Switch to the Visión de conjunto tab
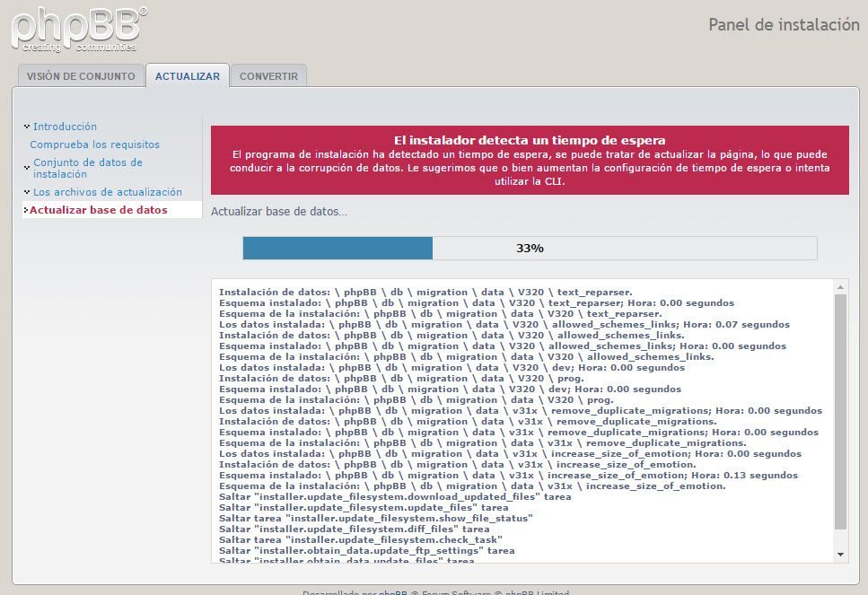This screenshot has height=595, width=868. point(80,76)
